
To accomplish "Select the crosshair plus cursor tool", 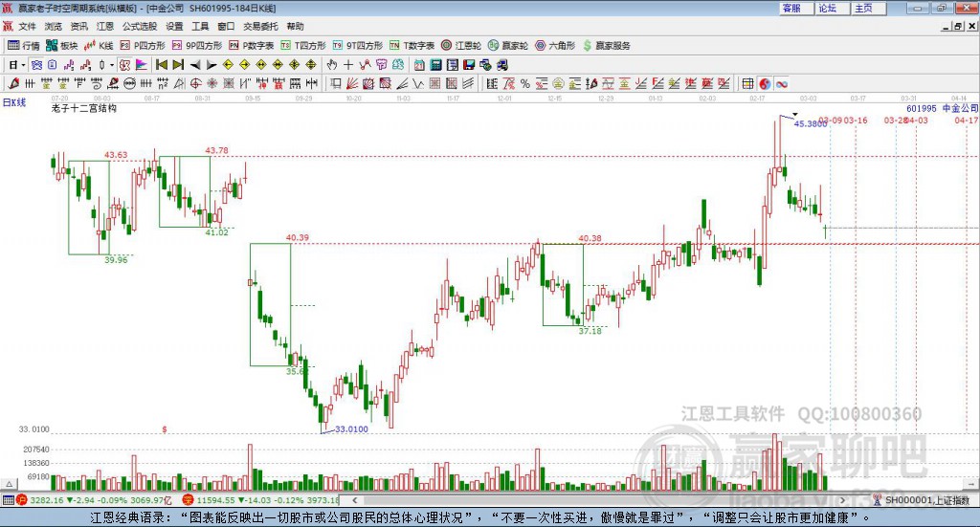I will click(x=348, y=65).
